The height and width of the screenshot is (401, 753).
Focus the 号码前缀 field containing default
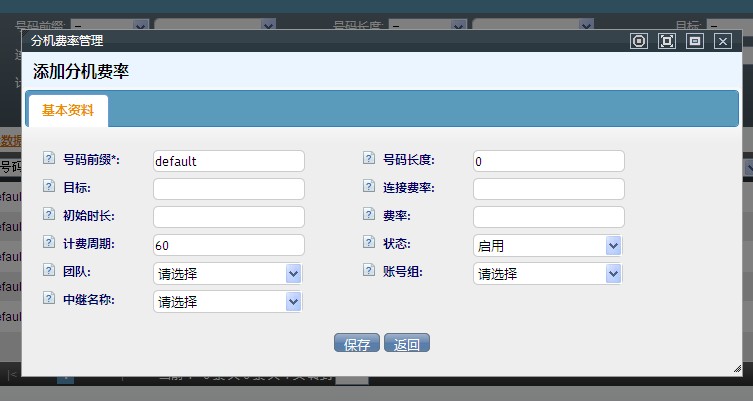(x=228, y=161)
